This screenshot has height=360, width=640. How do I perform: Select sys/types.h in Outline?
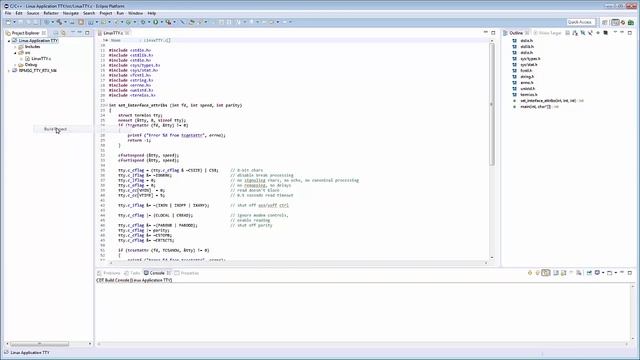click(x=530, y=59)
